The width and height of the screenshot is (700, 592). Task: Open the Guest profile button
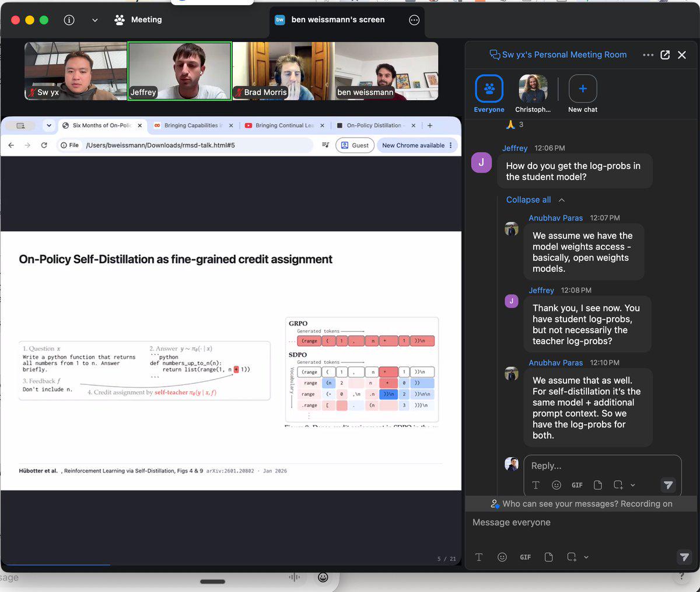point(355,145)
